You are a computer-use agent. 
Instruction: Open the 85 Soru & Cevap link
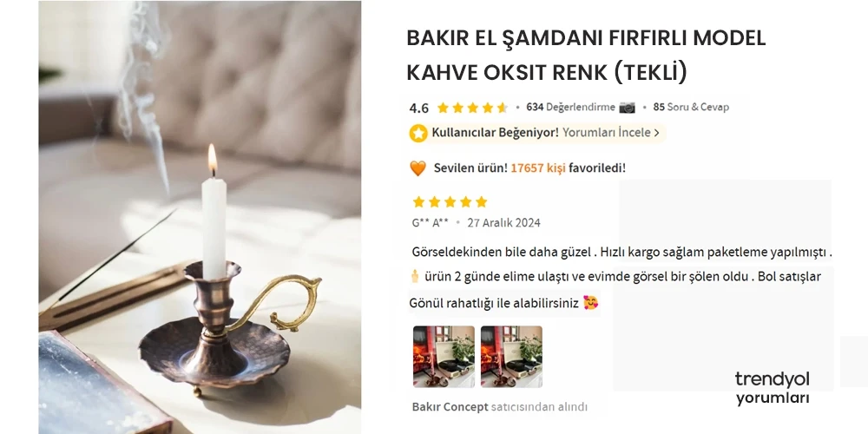tap(691, 108)
